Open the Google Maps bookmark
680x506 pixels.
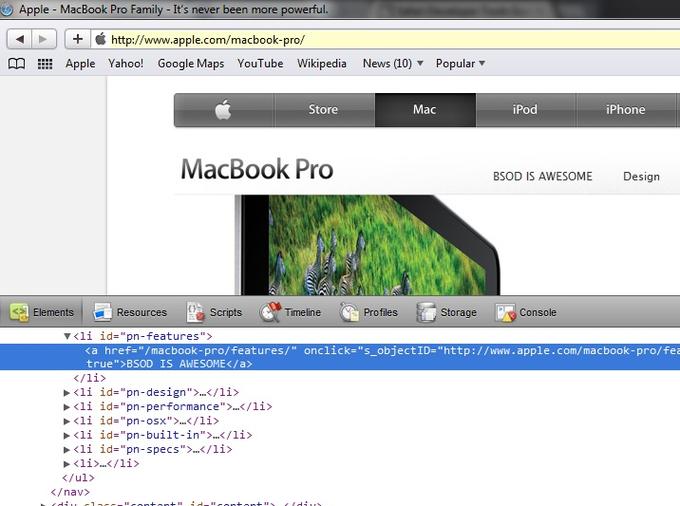coord(191,63)
